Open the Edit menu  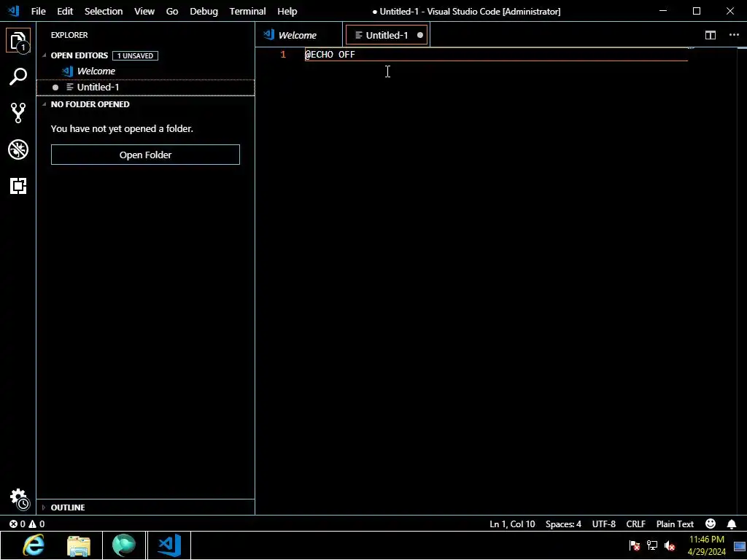coord(65,11)
